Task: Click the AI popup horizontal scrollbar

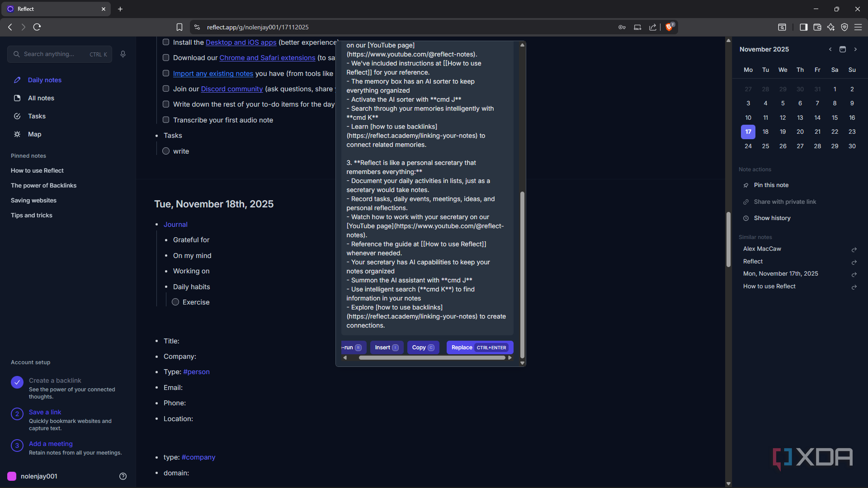Action: [x=432, y=358]
